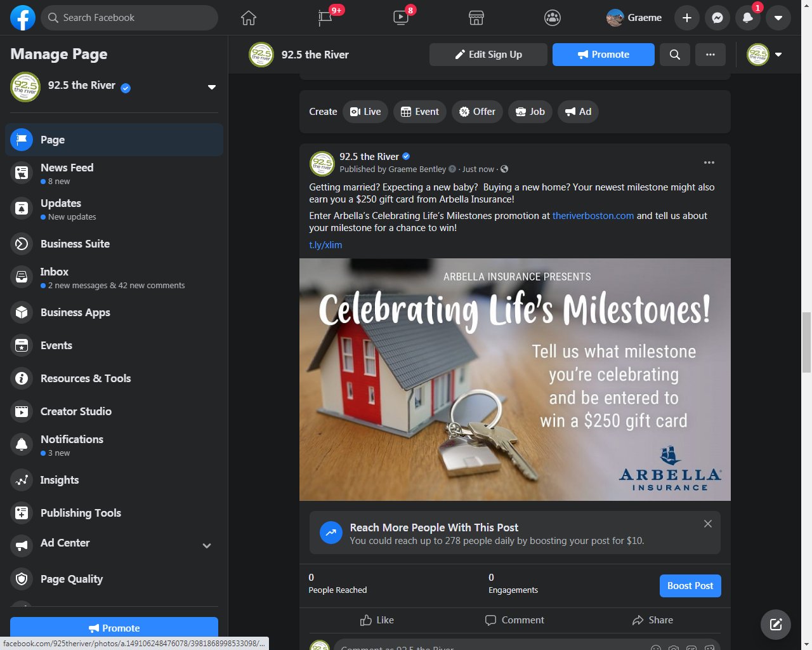The height and width of the screenshot is (650, 812).
Task: Click the page header 92.5 the River logo
Action: (261, 55)
